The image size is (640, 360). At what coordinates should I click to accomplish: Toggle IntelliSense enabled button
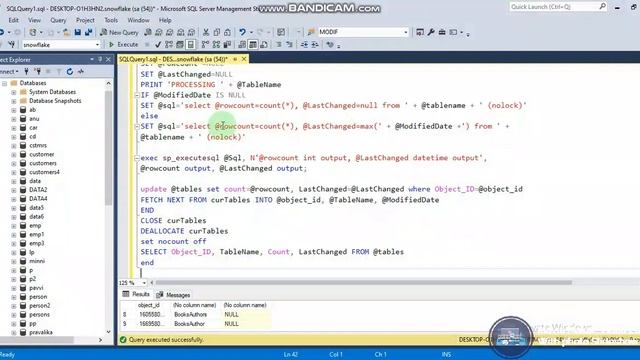click(x=190, y=44)
